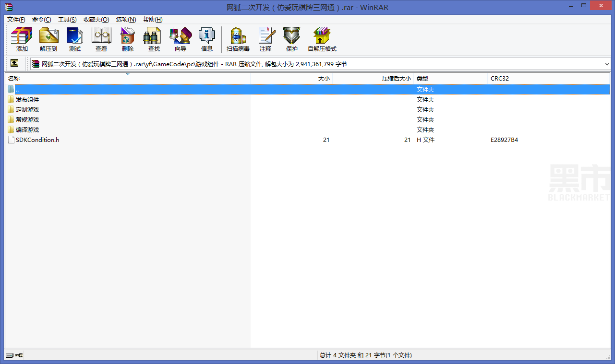Select the 编译游戏 folder icon

pyautogui.click(x=11, y=130)
